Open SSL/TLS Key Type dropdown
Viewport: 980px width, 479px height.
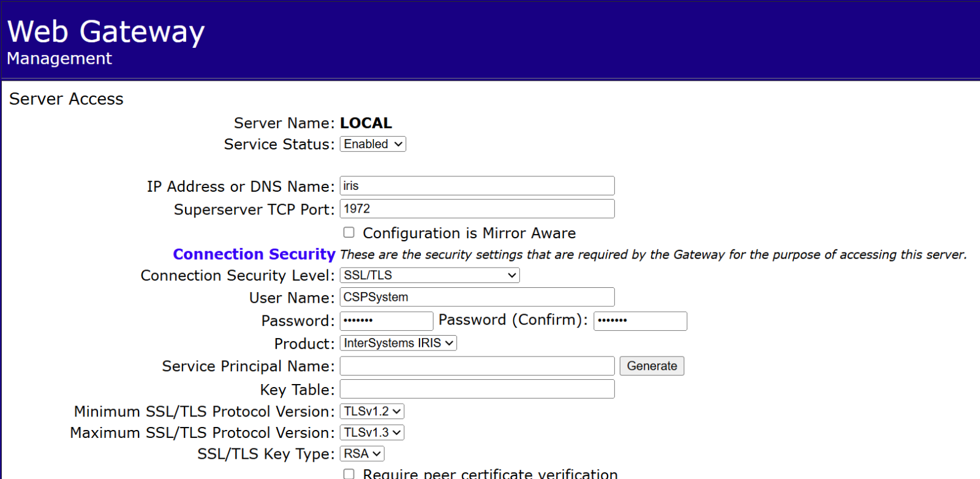coord(362,454)
